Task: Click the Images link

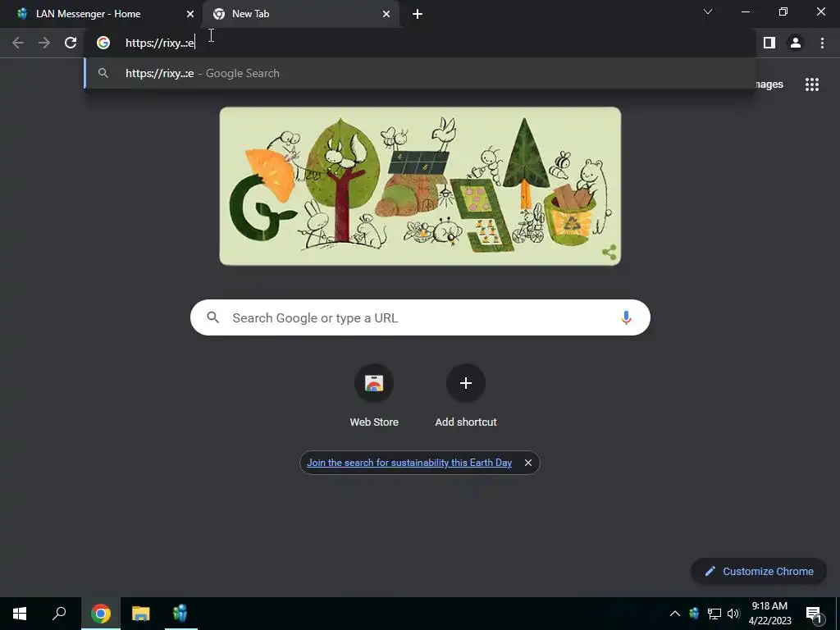Action: [x=769, y=84]
